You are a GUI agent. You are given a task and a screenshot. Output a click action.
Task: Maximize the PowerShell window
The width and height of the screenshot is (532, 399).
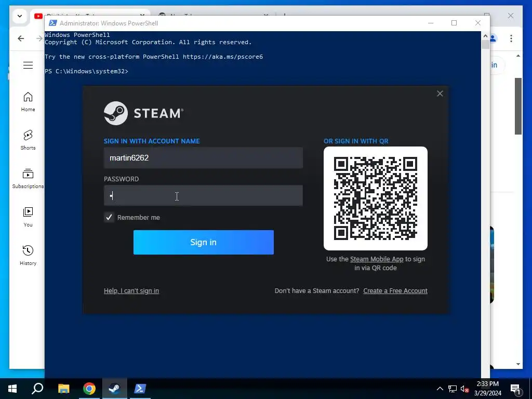(454, 23)
